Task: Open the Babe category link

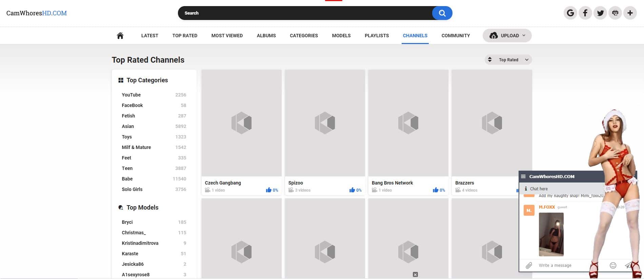Action: pos(127,179)
